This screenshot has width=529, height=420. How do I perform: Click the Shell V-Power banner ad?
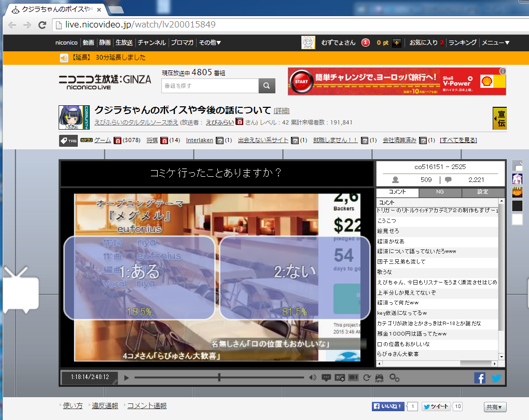[397, 81]
